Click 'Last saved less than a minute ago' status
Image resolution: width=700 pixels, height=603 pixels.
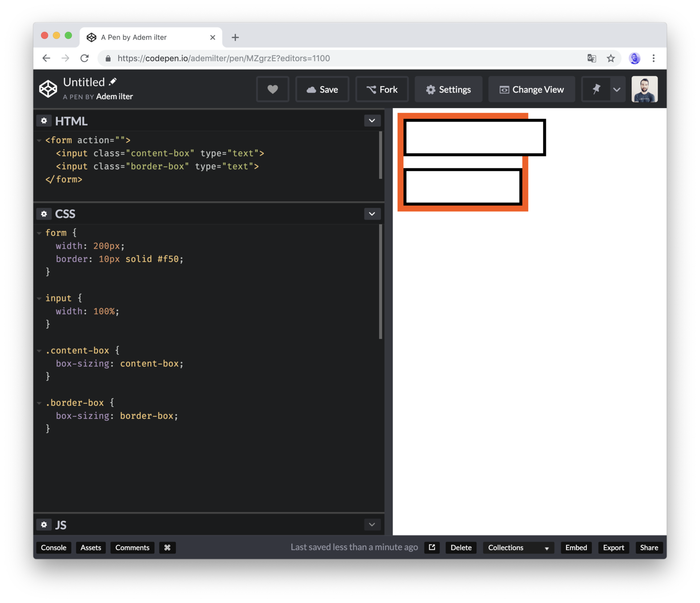click(x=354, y=547)
